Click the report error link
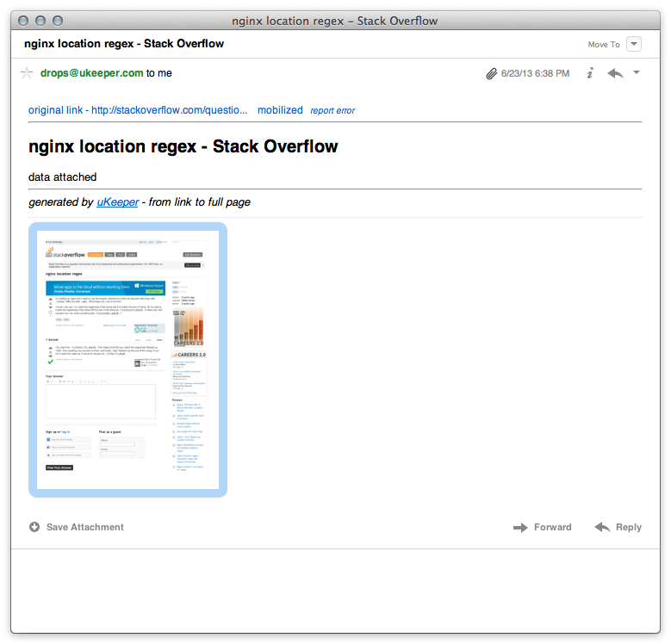The image size is (671, 644). click(332, 111)
